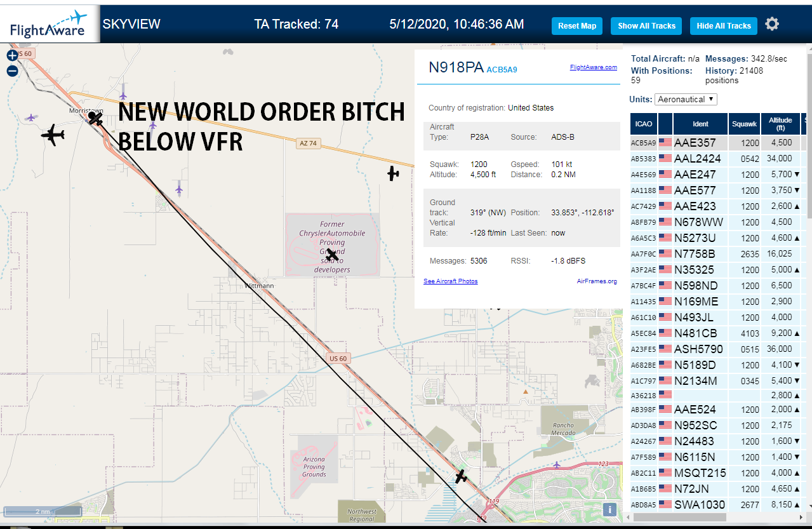Click the purple airport marker near route 123

[557, 465]
